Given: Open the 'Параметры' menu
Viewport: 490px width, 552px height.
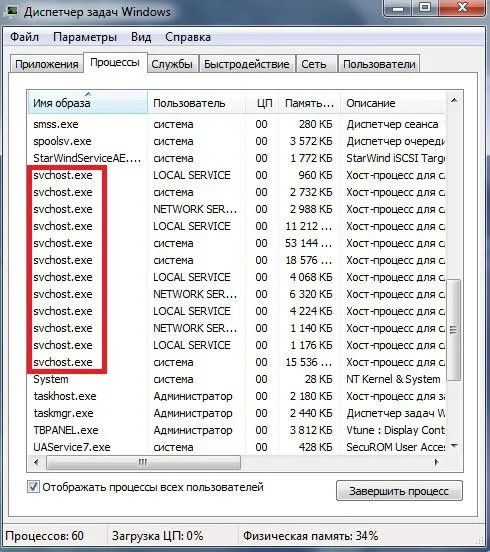Looking at the screenshot, I should coord(85,37).
